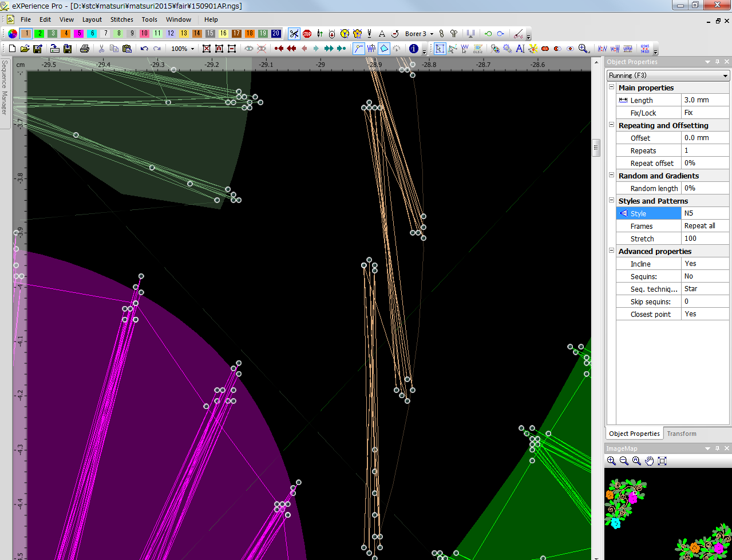Open the File menu

click(26, 19)
